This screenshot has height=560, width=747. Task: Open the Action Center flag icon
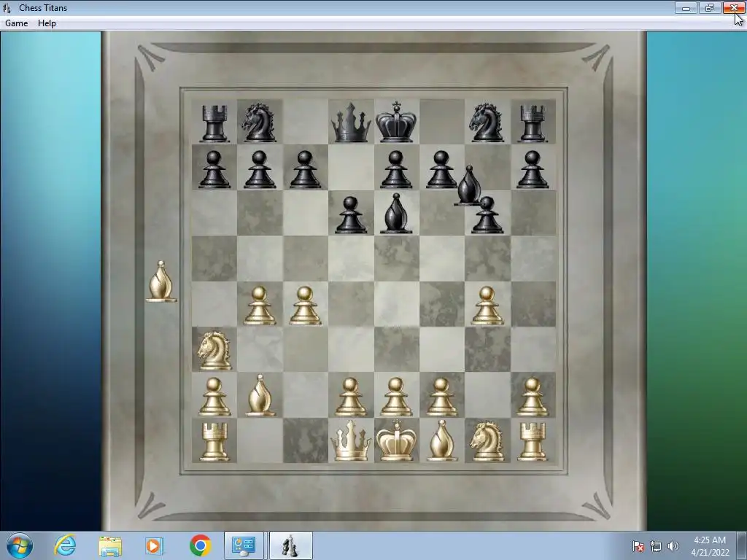tap(638, 546)
